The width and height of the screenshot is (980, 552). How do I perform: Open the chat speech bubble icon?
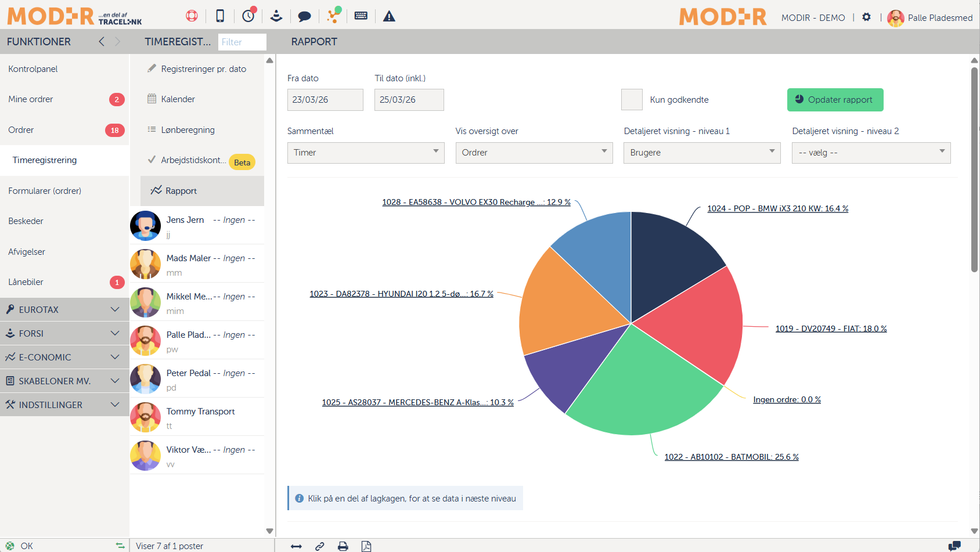click(x=304, y=16)
